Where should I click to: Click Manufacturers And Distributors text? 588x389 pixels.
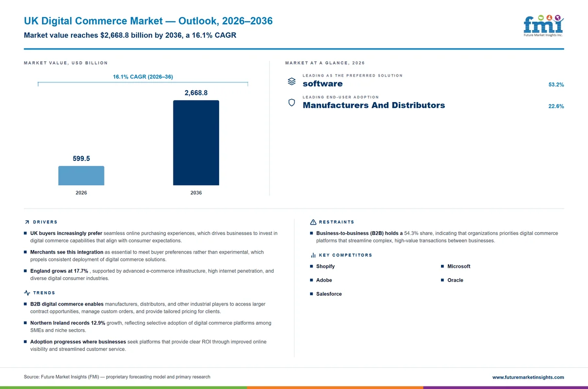coord(374,105)
